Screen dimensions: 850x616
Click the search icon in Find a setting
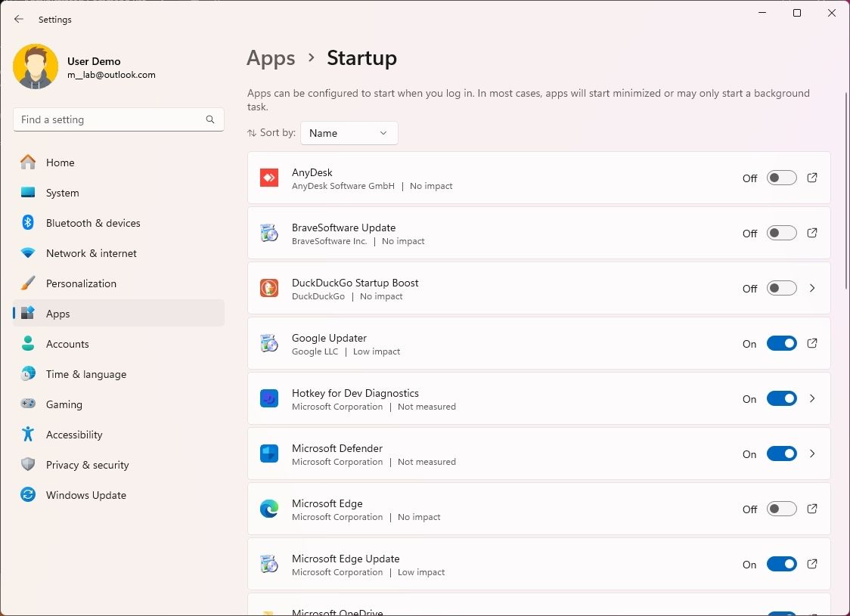point(210,119)
